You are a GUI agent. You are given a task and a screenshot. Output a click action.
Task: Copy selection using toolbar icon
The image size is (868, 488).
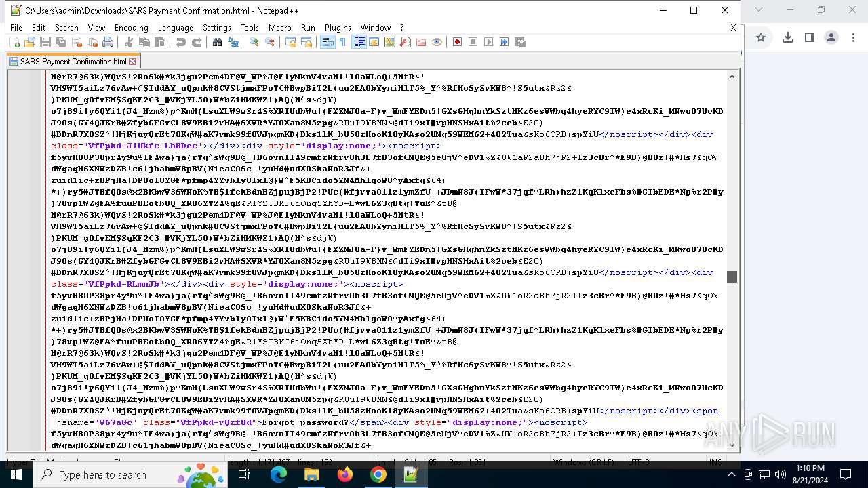pos(144,42)
